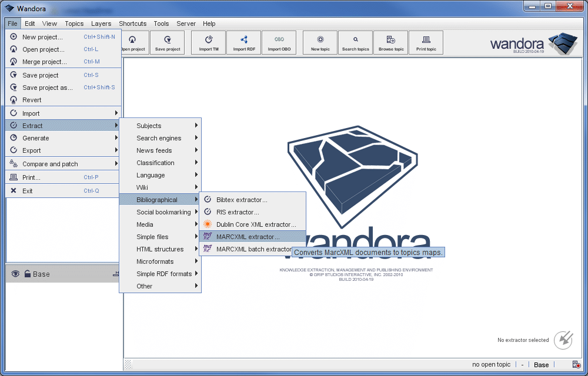Screen dimensions: 588x376
Task: Click the Import RDF toolbar icon
Action: (243, 42)
